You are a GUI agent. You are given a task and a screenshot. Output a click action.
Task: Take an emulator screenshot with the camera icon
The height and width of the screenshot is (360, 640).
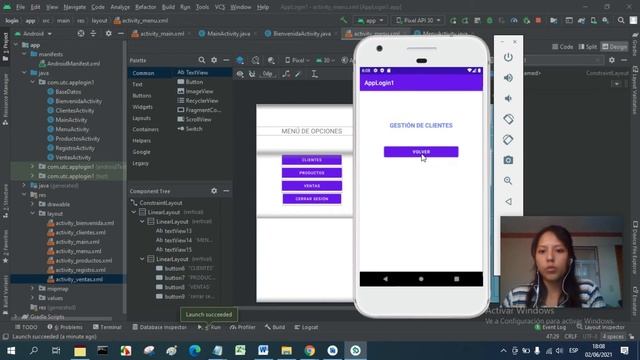(x=508, y=160)
